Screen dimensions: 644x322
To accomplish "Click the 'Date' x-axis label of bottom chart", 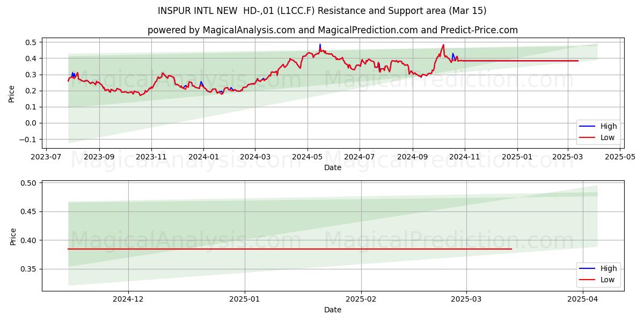I will pos(333,310).
